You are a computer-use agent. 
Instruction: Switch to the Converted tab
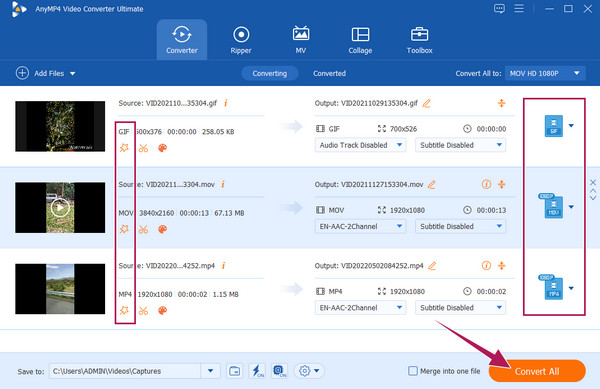tap(329, 73)
